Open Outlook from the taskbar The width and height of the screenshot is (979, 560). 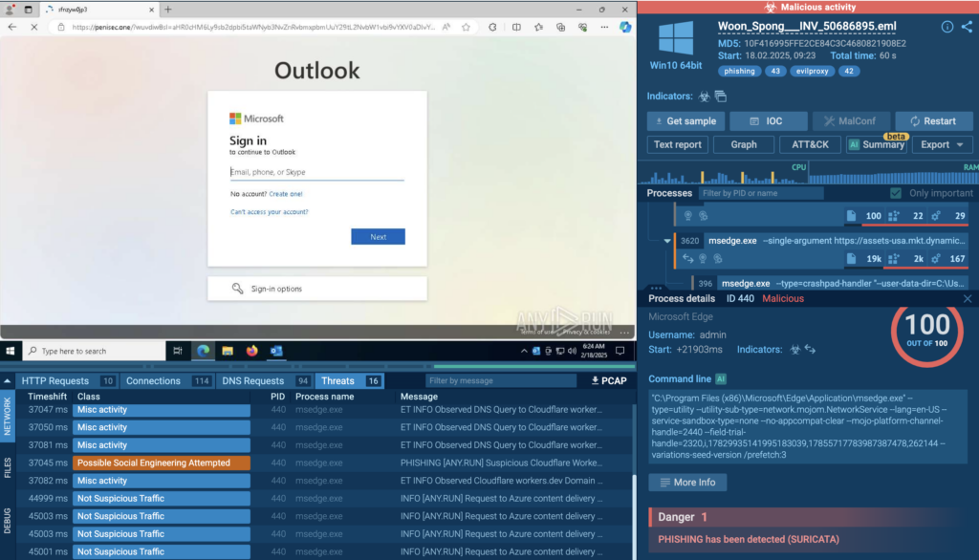[x=276, y=351]
